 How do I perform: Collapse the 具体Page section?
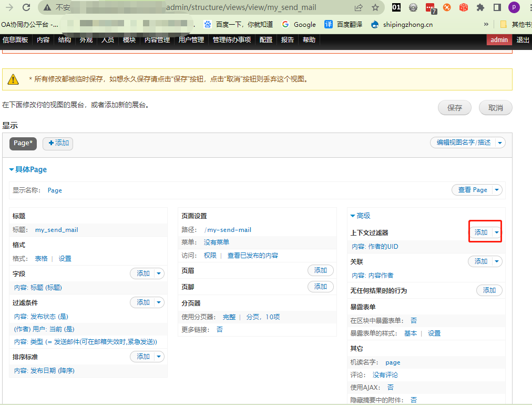tap(28, 169)
